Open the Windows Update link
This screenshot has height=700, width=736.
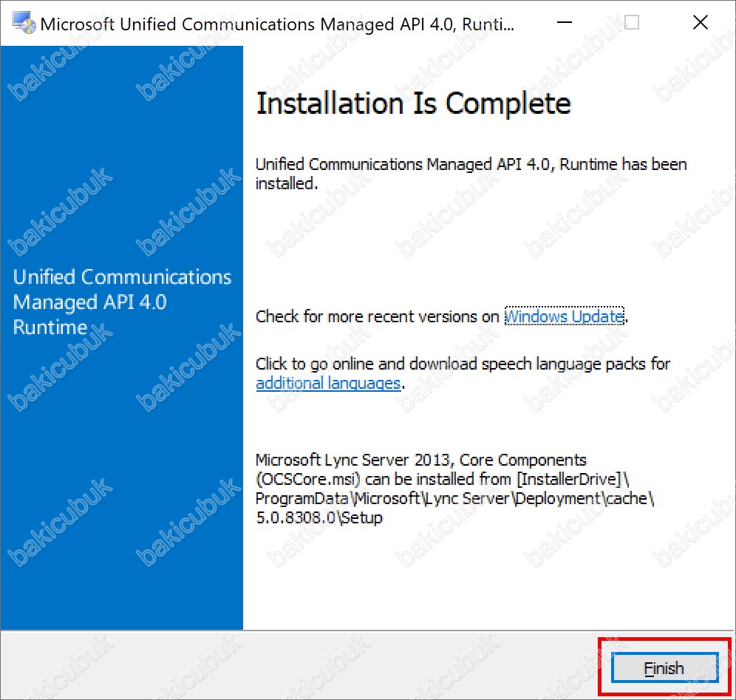click(565, 316)
